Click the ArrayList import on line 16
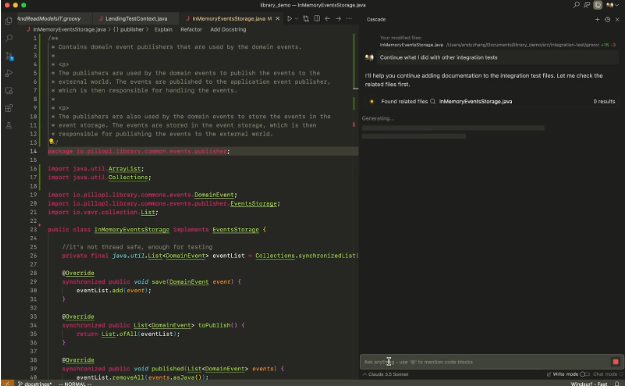The image size is (627, 388). click(125, 169)
